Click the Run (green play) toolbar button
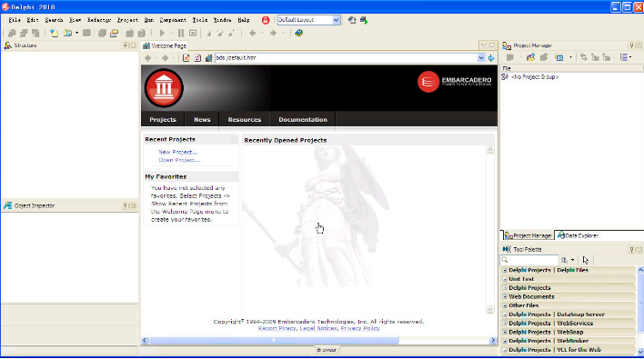 (162, 34)
